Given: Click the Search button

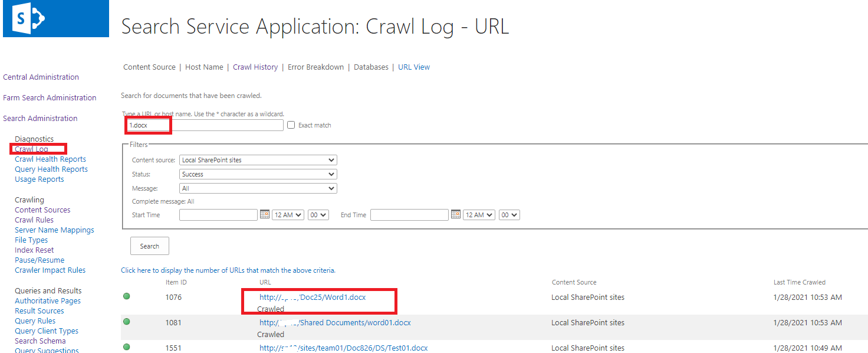Looking at the screenshot, I should pyautogui.click(x=150, y=246).
